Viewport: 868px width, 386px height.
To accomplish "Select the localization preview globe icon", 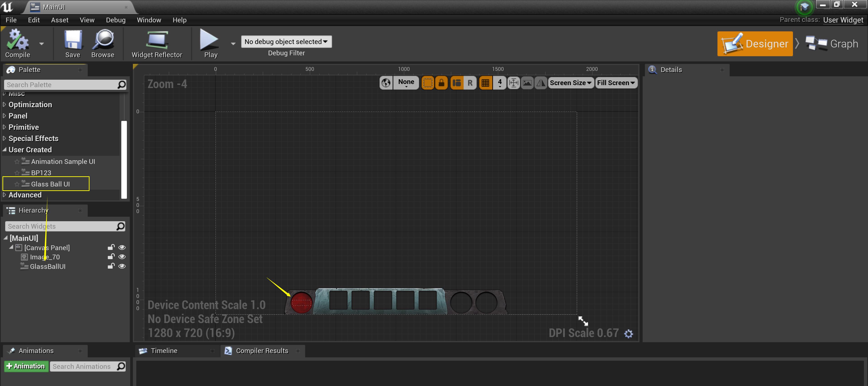I will point(386,83).
